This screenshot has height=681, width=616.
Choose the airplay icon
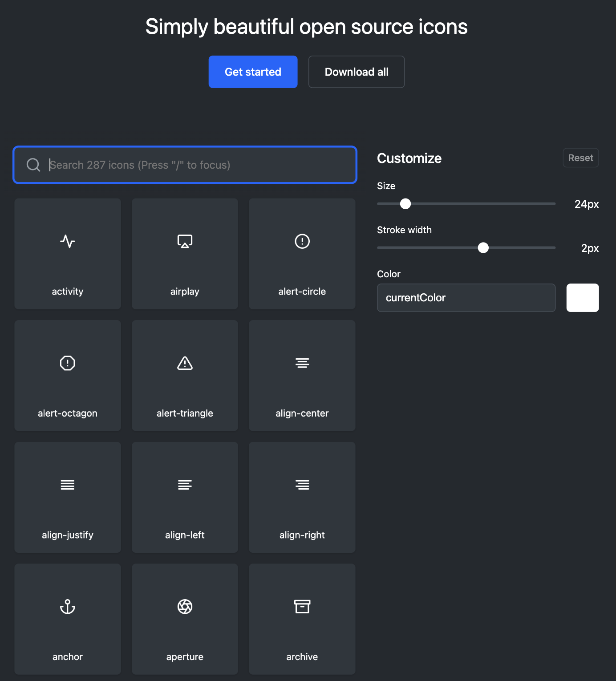pyautogui.click(x=185, y=254)
